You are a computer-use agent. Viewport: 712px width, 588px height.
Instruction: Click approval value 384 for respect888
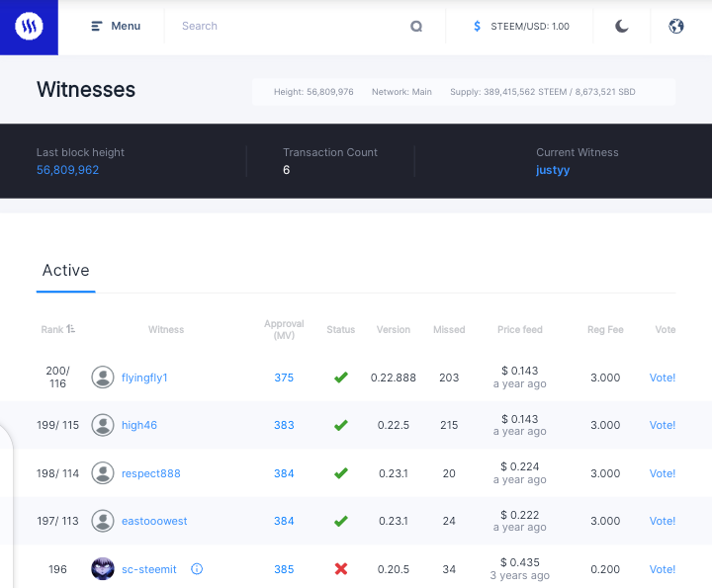pos(284,473)
